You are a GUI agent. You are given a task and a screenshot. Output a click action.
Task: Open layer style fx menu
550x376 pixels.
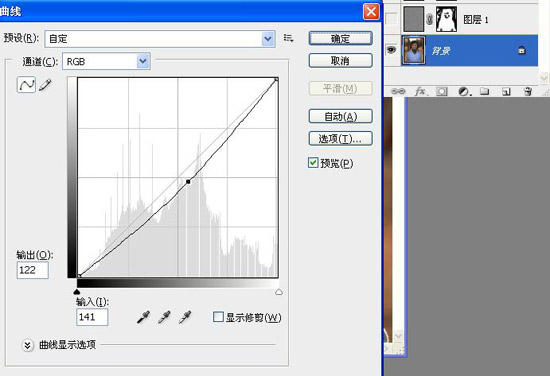click(x=421, y=92)
